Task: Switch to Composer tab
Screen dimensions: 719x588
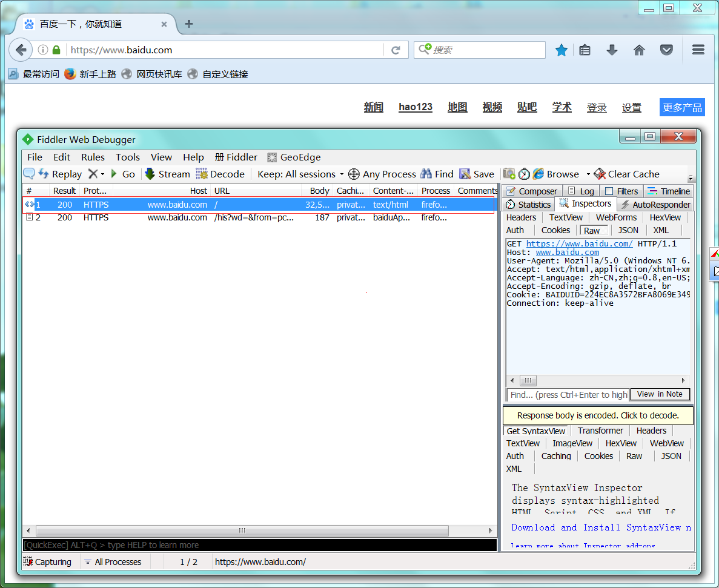Action: [x=532, y=191]
